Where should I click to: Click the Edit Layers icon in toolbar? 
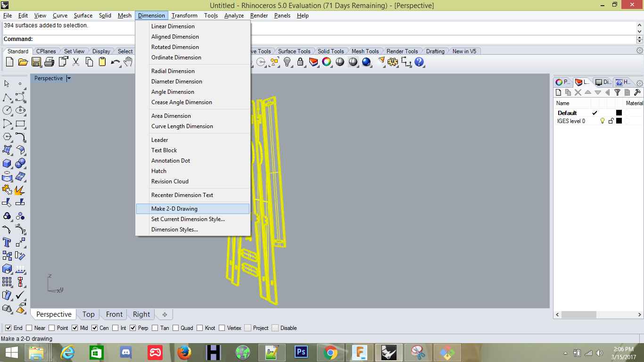coord(314,62)
